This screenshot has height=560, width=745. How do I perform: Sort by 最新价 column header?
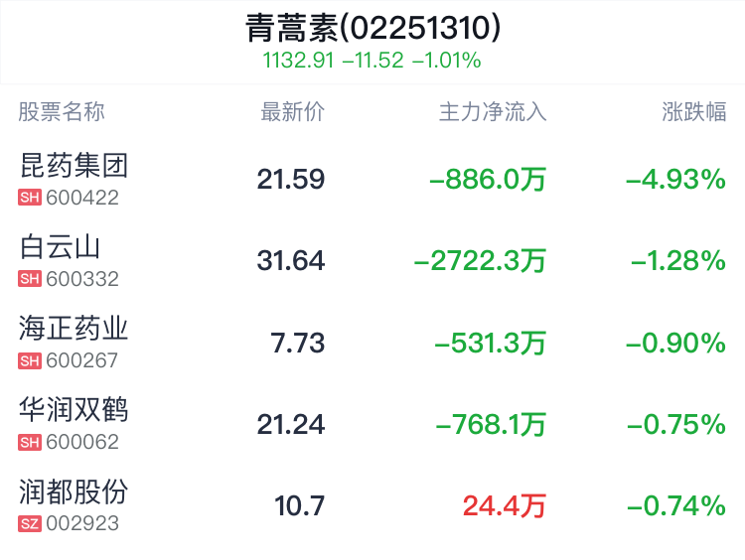tap(292, 112)
